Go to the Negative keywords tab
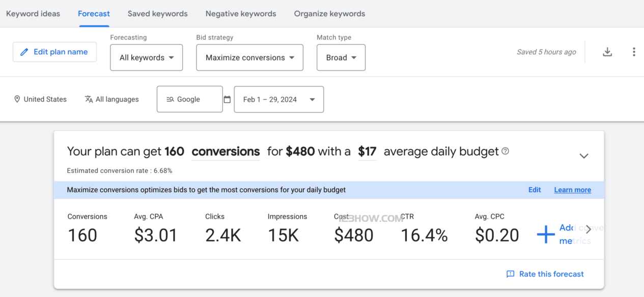Screen dimensions: 644x297 [x=241, y=14]
